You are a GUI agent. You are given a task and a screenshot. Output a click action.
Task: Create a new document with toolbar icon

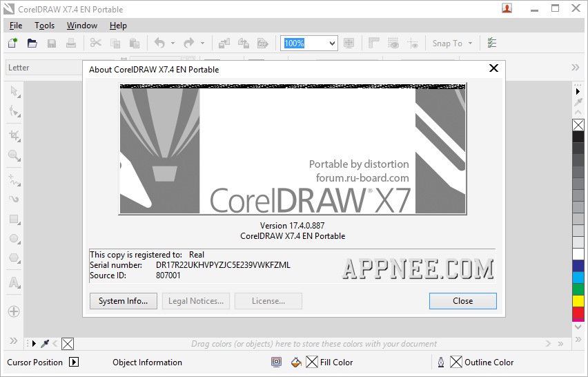[12, 43]
